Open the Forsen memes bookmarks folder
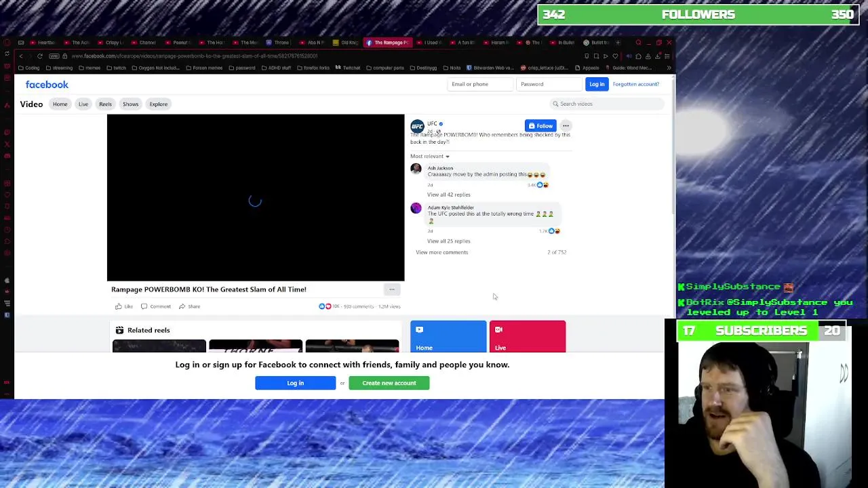Screen dimensions: 868x488 coord(203,68)
